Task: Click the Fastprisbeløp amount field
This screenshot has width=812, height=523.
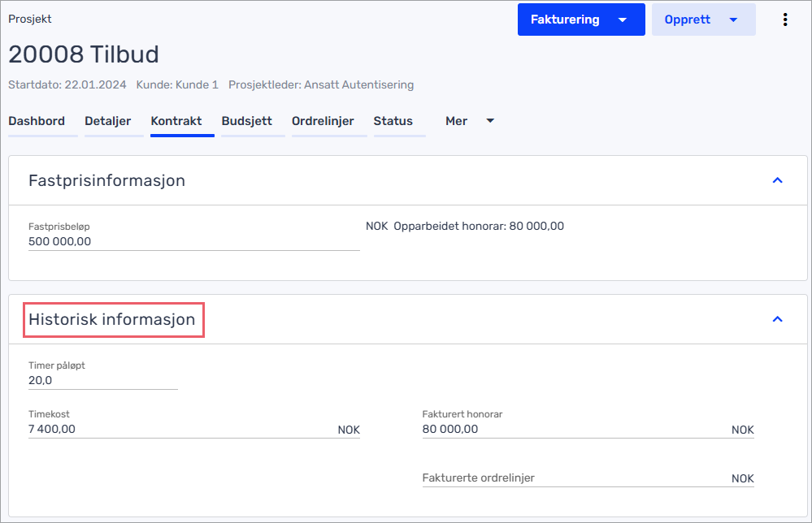Action: point(193,241)
